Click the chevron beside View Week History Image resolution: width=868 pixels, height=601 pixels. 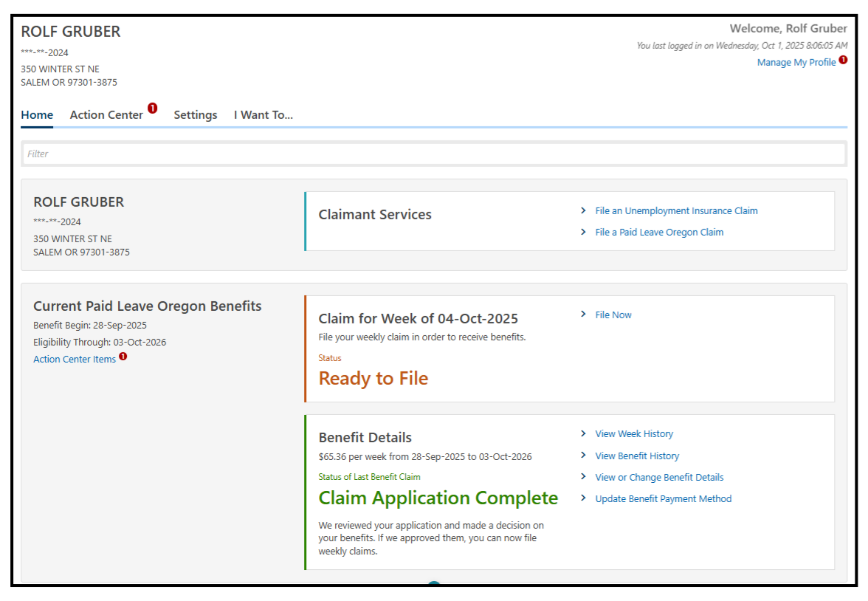(583, 433)
